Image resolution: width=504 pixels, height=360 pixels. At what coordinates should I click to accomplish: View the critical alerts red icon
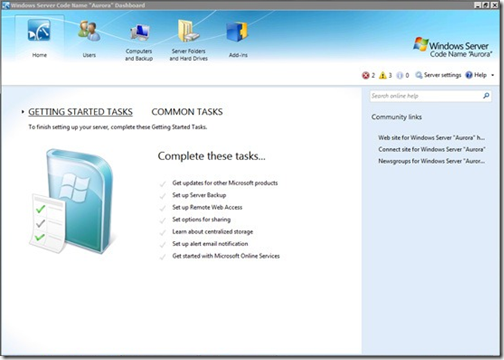pos(365,75)
